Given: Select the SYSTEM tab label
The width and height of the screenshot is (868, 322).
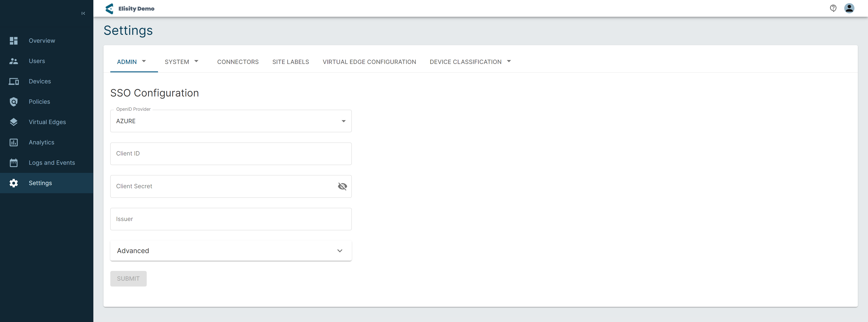Looking at the screenshot, I should (177, 62).
